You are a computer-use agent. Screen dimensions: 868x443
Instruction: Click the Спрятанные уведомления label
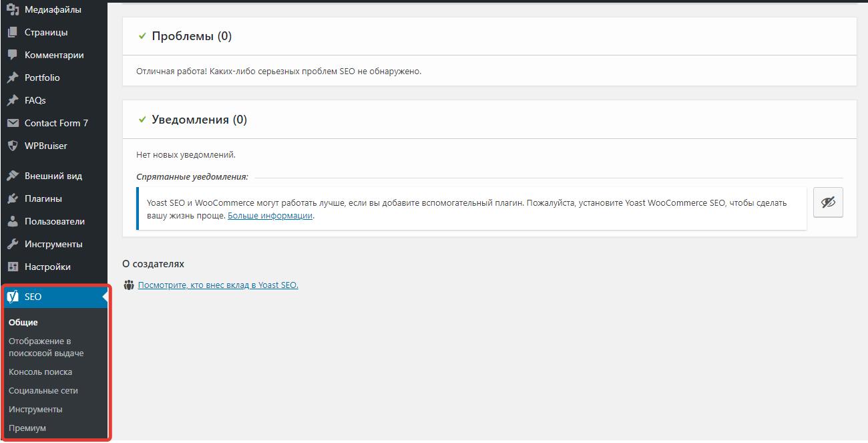coord(192,177)
